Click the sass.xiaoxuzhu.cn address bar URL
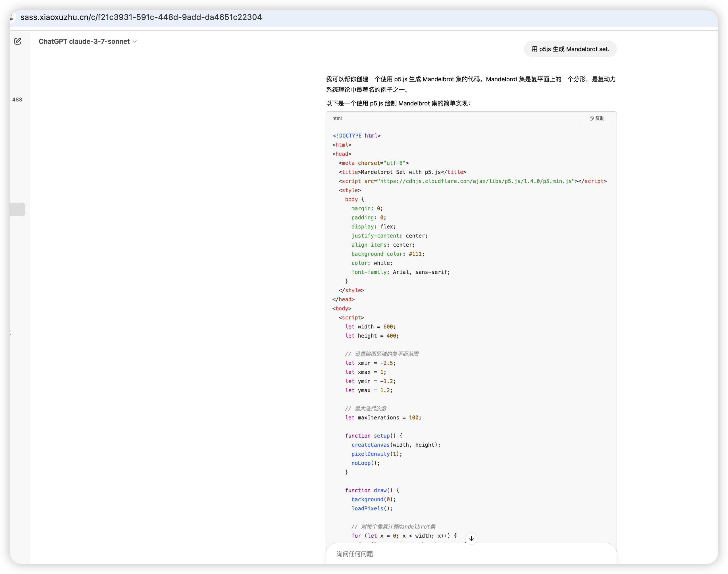This screenshot has height=574, width=728. pos(141,17)
